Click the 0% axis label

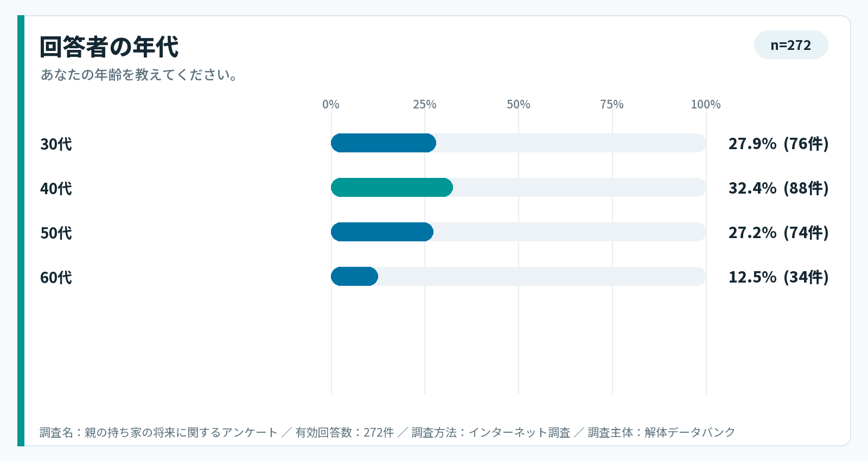331,104
